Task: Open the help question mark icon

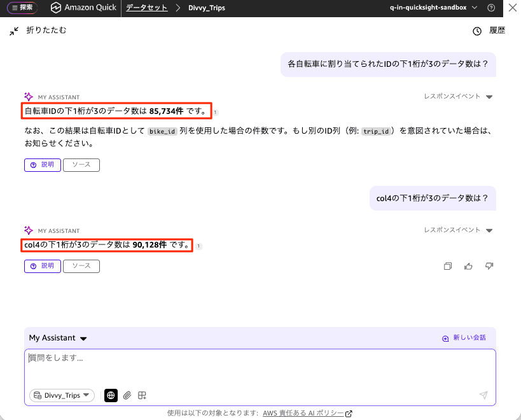Action: pyautogui.click(x=490, y=8)
